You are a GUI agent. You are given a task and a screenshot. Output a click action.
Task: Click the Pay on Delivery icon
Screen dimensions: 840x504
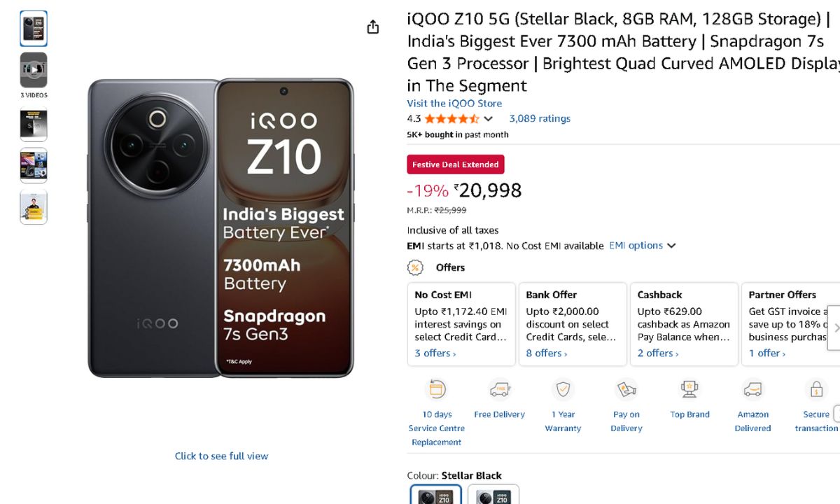click(626, 389)
